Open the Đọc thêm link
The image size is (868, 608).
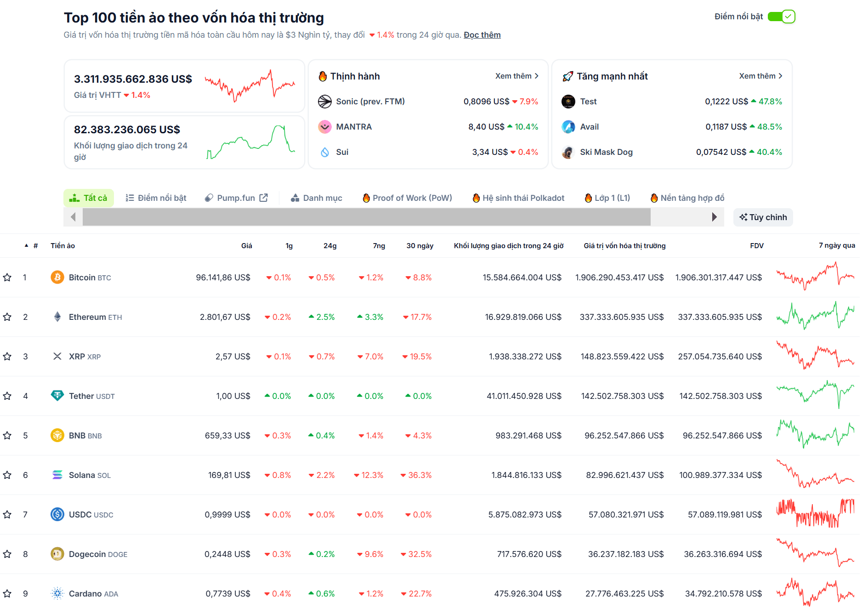[482, 35]
